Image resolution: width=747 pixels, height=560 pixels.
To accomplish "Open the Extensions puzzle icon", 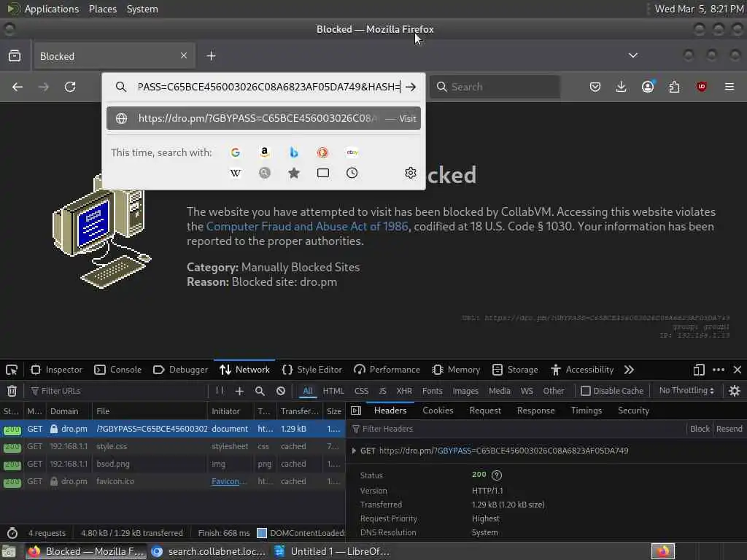I will click(674, 87).
